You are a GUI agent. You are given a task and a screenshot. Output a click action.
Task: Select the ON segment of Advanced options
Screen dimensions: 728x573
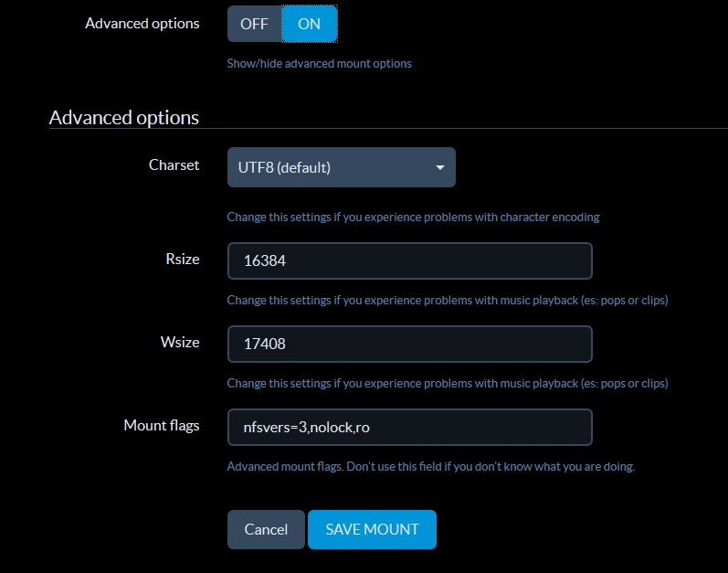coord(310,24)
